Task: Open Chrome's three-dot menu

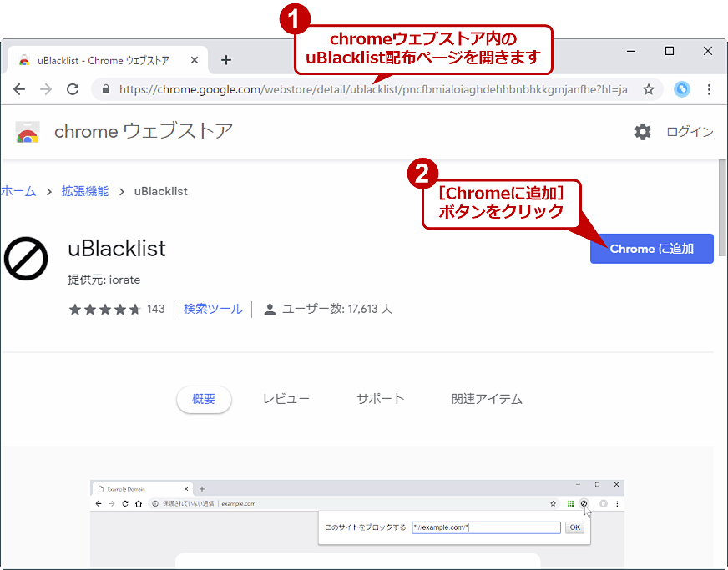Action: pos(707,89)
